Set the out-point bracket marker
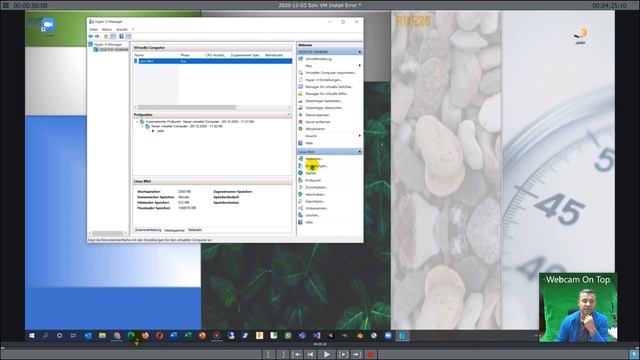Screen dimensions: 640x360 tap(282, 354)
